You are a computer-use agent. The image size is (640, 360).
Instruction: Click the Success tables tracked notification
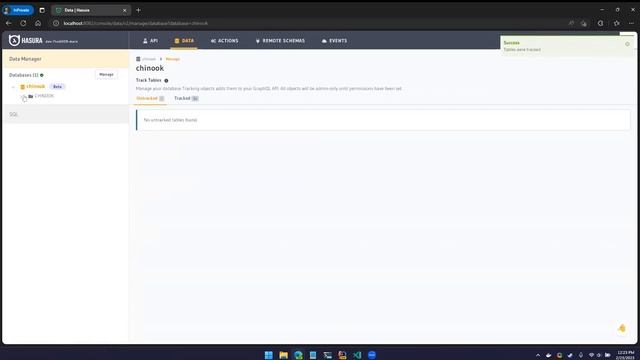tap(567, 46)
